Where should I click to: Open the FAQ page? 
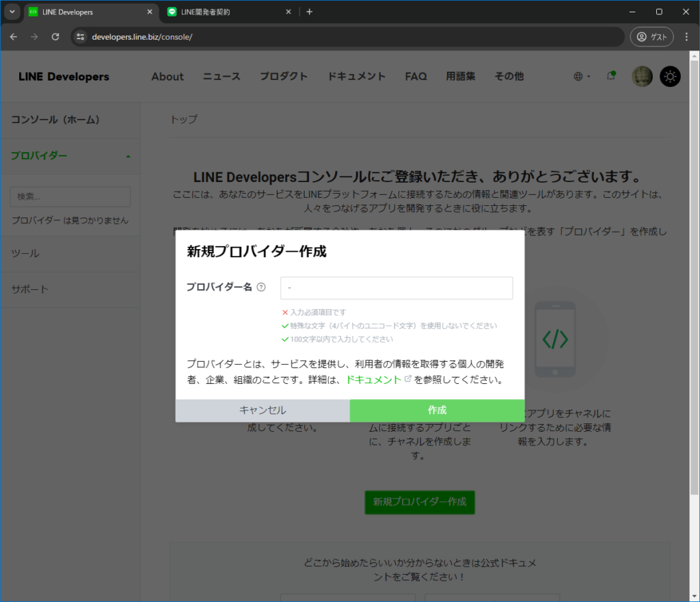coord(416,77)
